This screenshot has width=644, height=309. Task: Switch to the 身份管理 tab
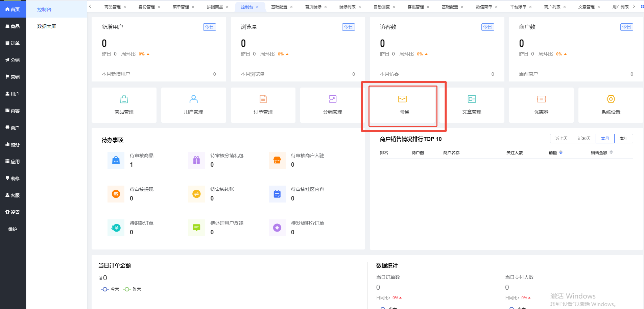[x=147, y=7]
